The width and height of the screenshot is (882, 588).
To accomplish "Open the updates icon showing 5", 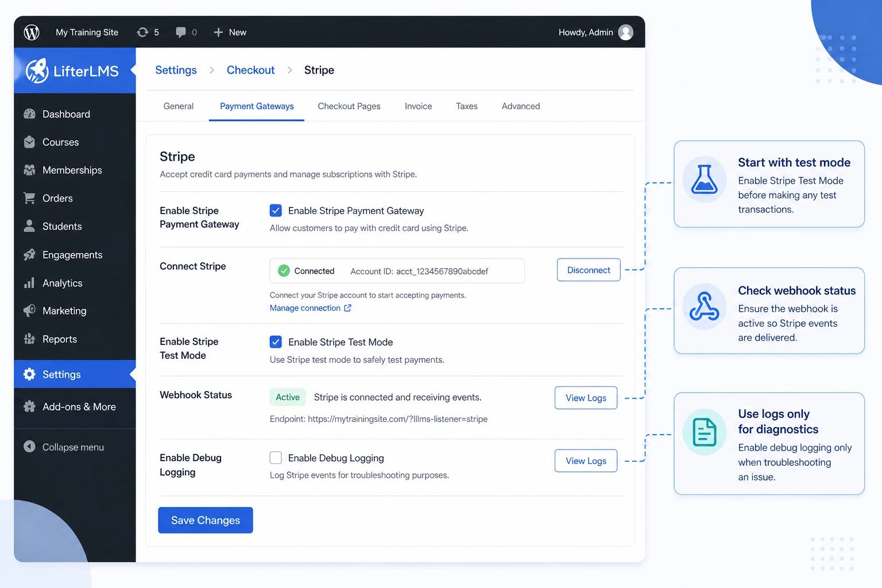I will pyautogui.click(x=142, y=32).
